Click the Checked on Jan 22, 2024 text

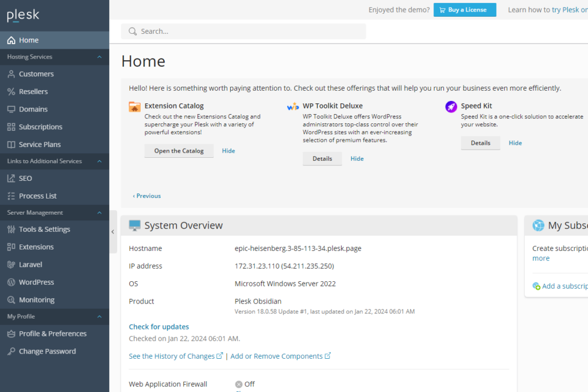pos(184,339)
